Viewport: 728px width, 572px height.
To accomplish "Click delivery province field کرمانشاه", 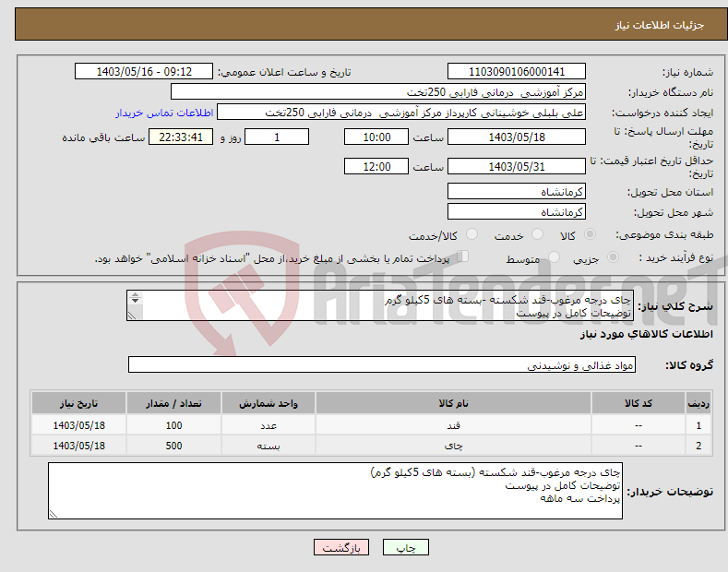I will coord(517,191).
